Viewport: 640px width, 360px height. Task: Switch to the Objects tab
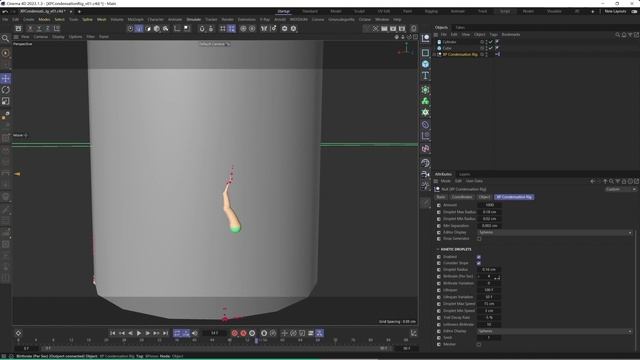441,27
